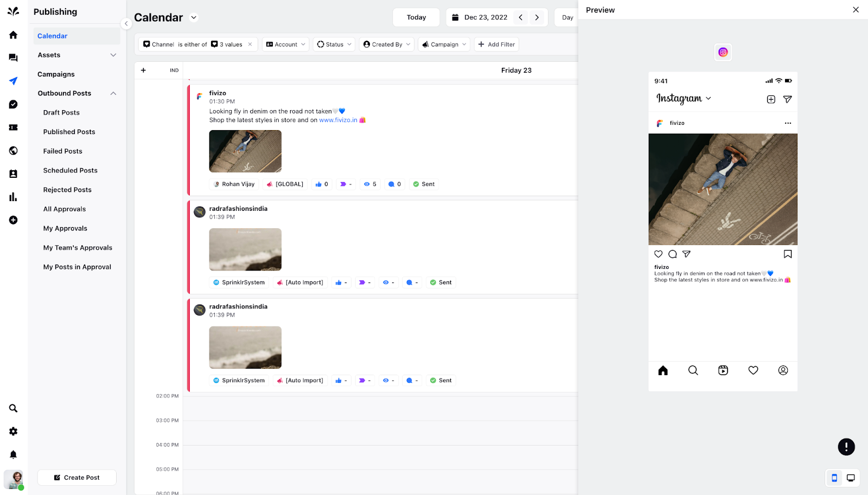Viewport: 868px width, 495px height.
Task: Open the Status filter dropdown
Action: [x=334, y=44]
